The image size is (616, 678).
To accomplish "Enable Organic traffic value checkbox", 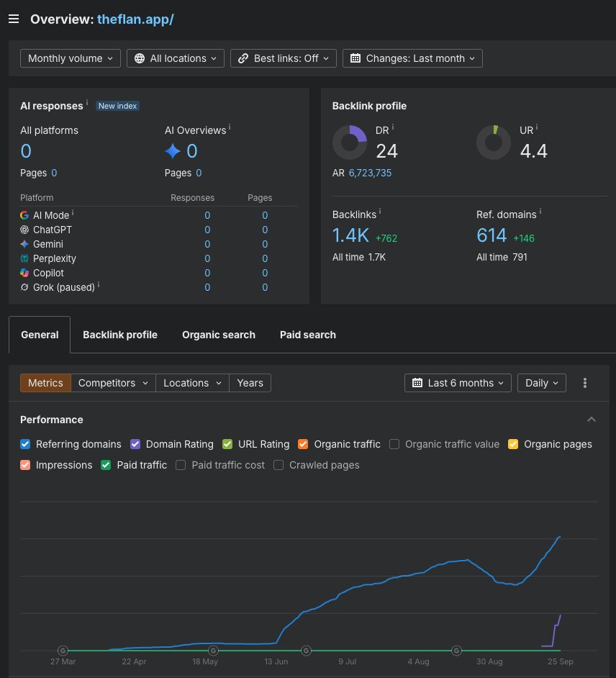I will tap(394, 444).
